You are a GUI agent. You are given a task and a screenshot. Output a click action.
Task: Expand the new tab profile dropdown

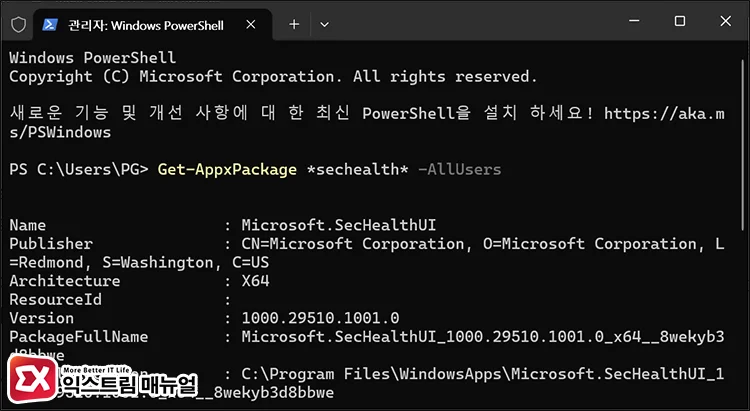coord(324,24)
